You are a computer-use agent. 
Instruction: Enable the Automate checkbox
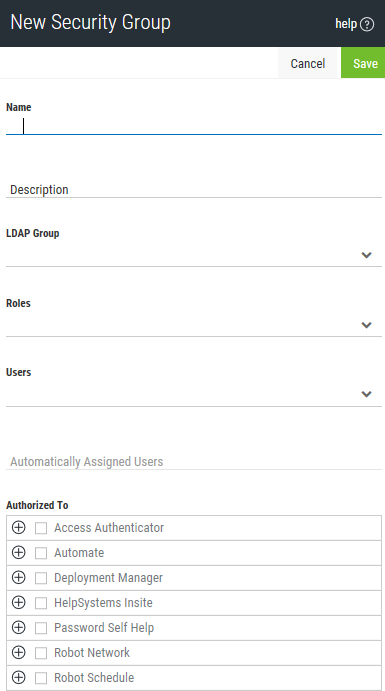[41, 553]
